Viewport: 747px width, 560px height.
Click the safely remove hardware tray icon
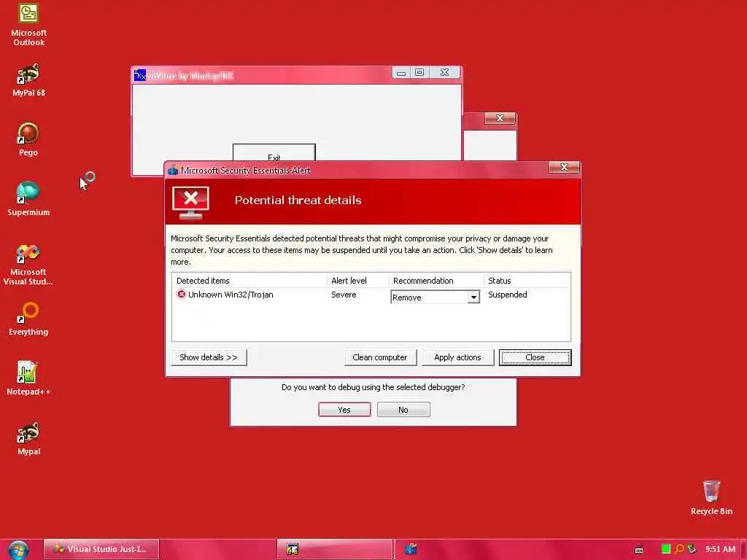692,549
